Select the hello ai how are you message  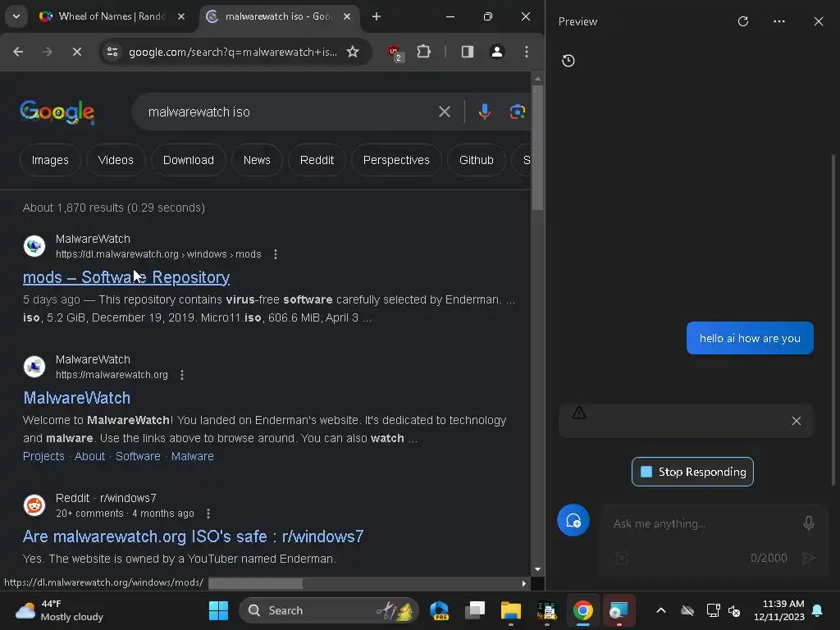pyautogui.click(x=750, y=338)
